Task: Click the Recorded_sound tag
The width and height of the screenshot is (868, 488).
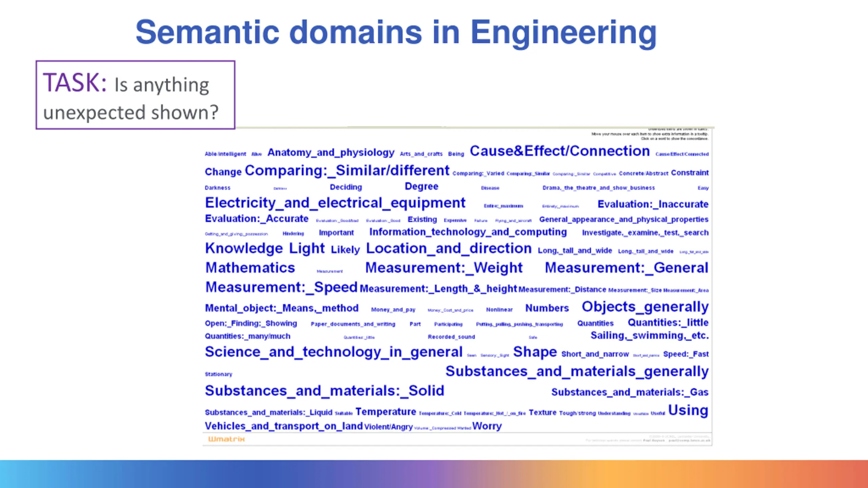Action: 451,337
